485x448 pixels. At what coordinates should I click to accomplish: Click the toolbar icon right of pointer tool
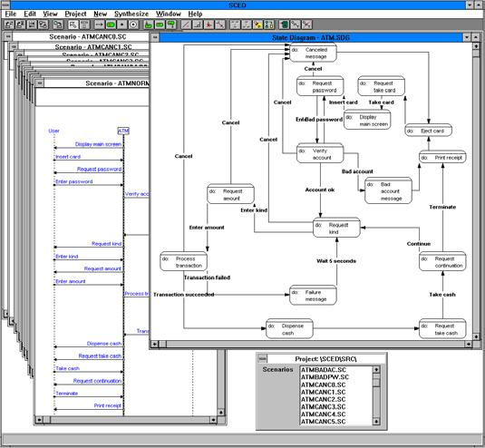84,24
